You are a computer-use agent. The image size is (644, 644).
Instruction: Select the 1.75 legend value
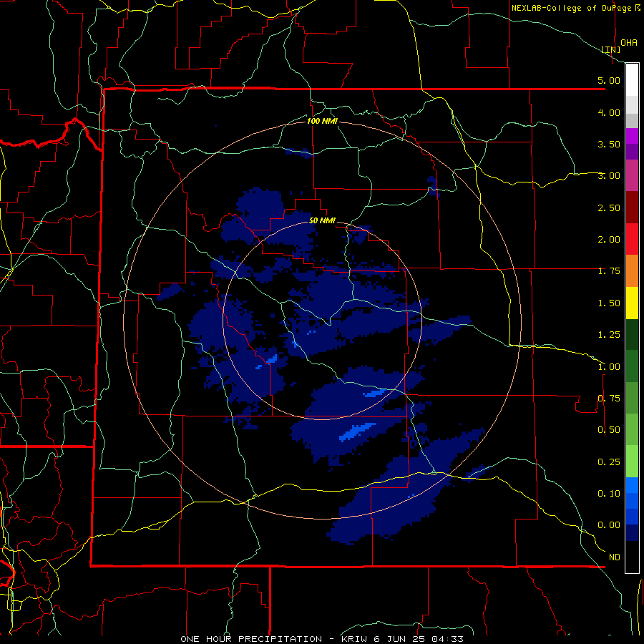[609, 271]
